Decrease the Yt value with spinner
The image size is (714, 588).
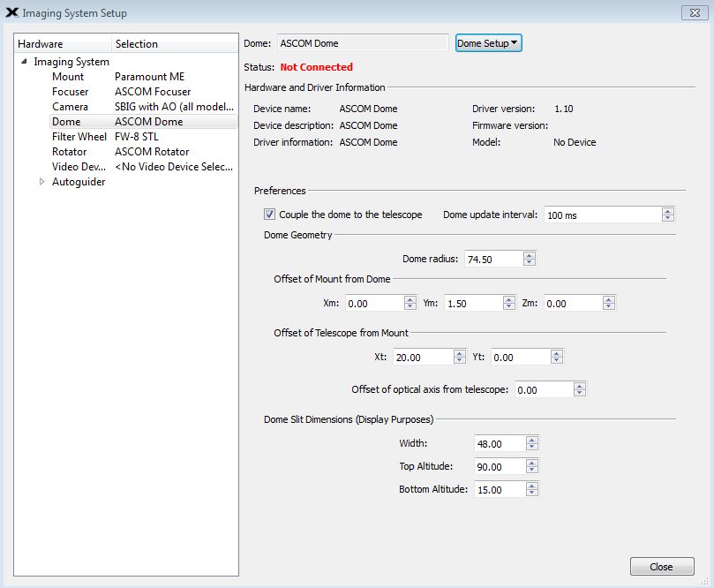coord(557,360)
